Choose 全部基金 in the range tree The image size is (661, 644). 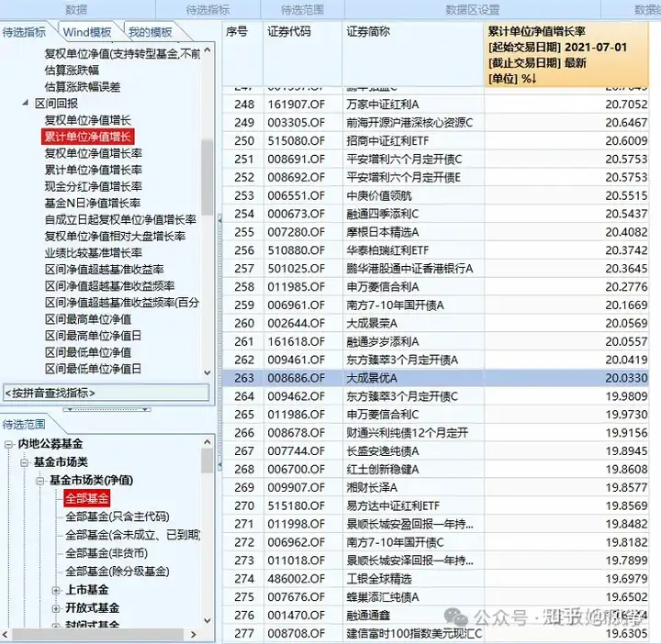point(87,499)
